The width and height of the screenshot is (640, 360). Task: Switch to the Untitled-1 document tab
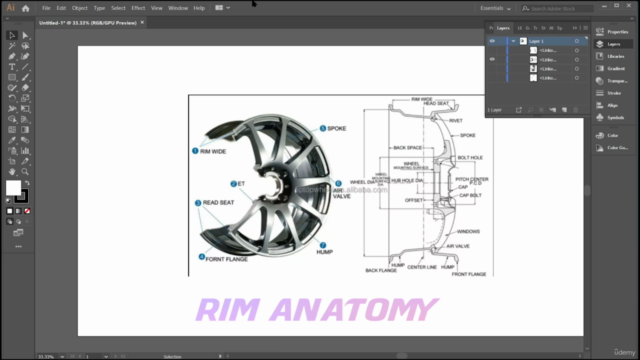pos(88,23)
